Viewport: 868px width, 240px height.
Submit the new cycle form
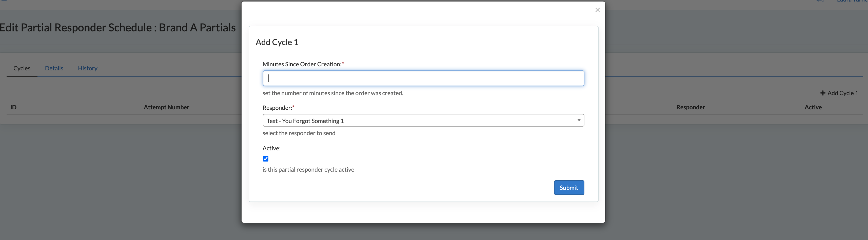click(x=568, y=188)
